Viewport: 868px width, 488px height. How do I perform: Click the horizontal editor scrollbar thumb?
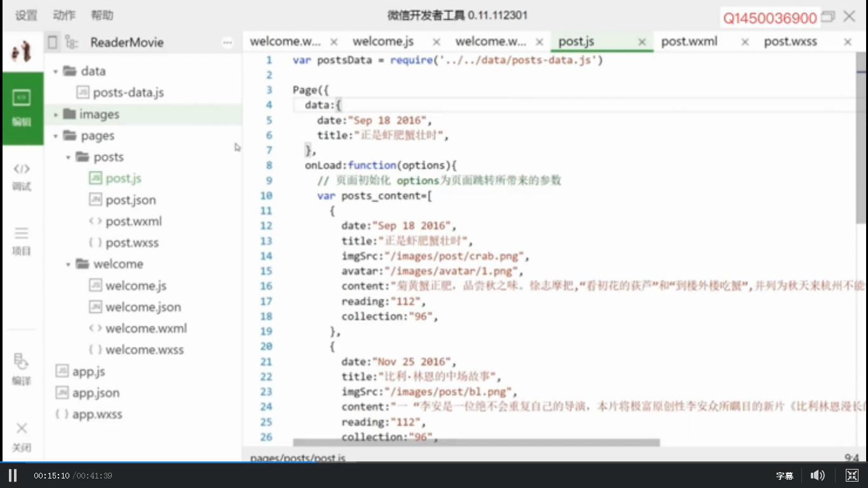(x=477, y=443)
